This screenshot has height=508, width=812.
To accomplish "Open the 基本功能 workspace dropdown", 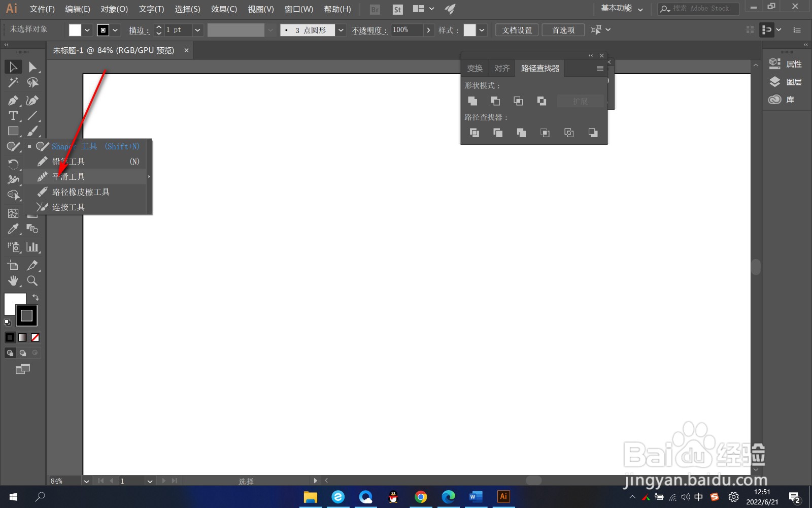I will click(622, 9).
